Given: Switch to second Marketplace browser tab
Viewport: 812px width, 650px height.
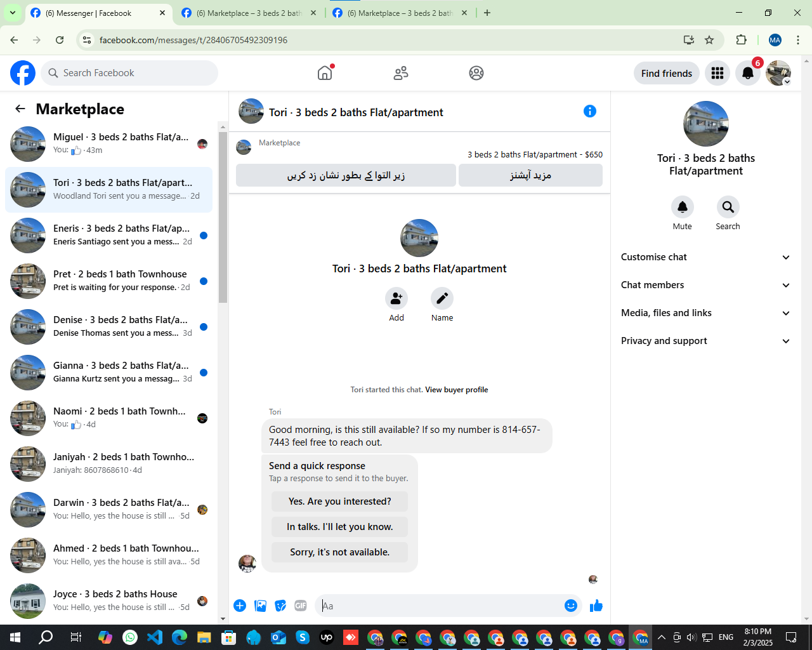Looking at the screenshot, I should [248, 13].
